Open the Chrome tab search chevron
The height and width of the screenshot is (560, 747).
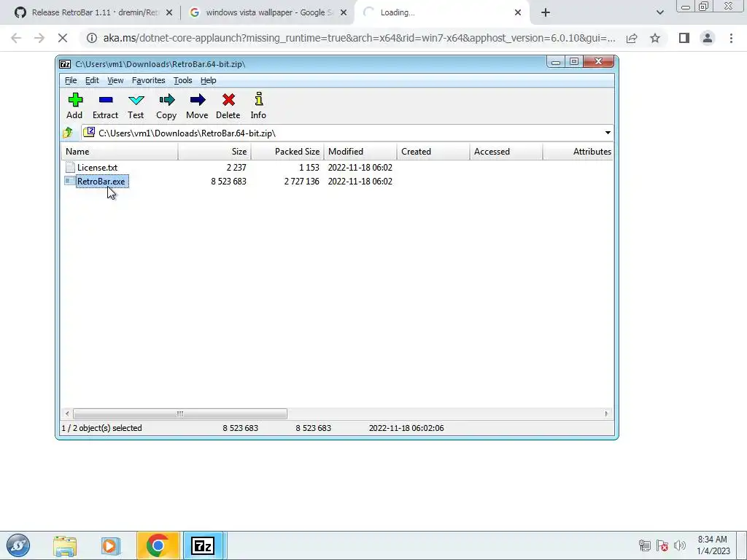click(x=659, y=12)
